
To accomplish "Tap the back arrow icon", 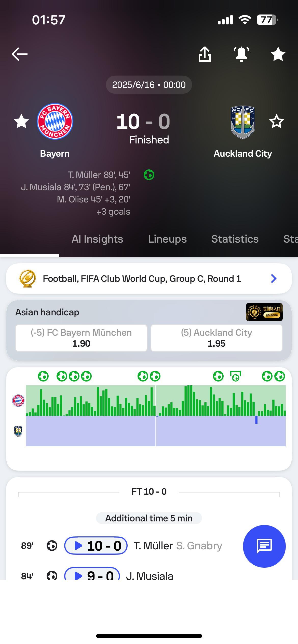I will tap(20, 54).
